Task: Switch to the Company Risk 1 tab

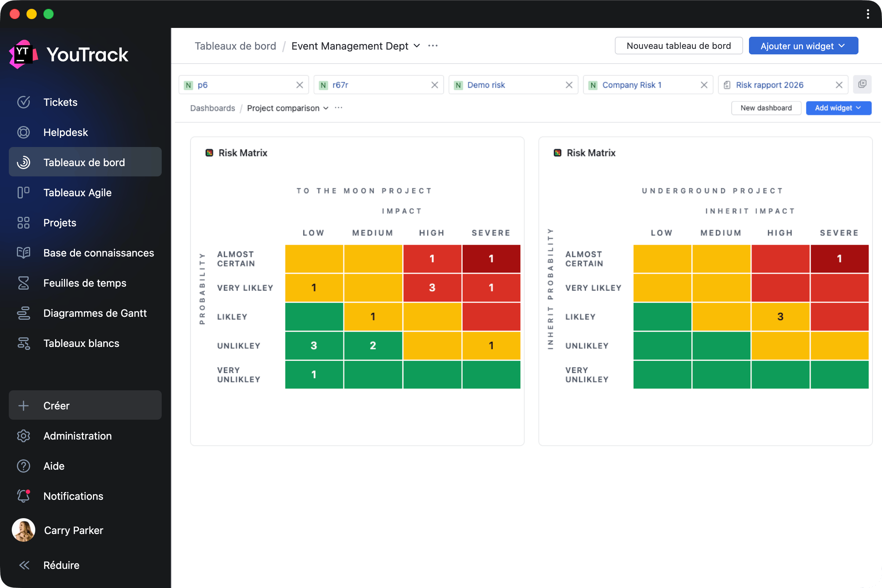Action: pos(631,85)
